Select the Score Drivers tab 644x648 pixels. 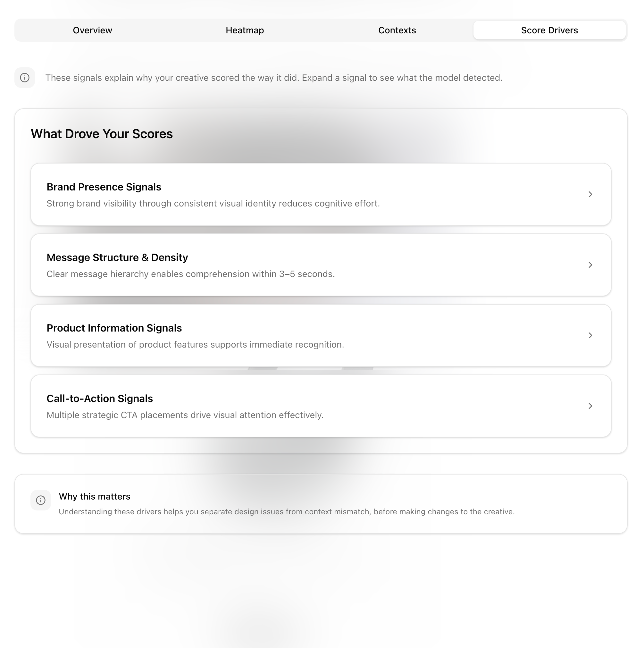coord(549,30)
